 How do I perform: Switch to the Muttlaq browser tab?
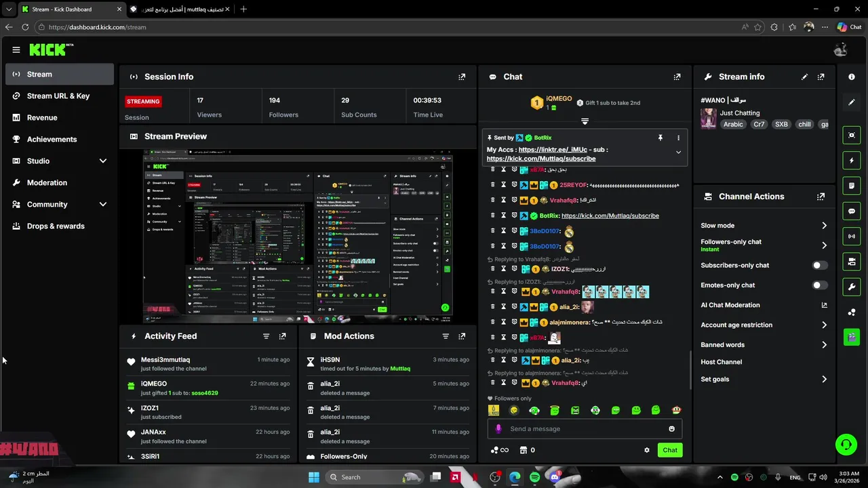[180, 9]
